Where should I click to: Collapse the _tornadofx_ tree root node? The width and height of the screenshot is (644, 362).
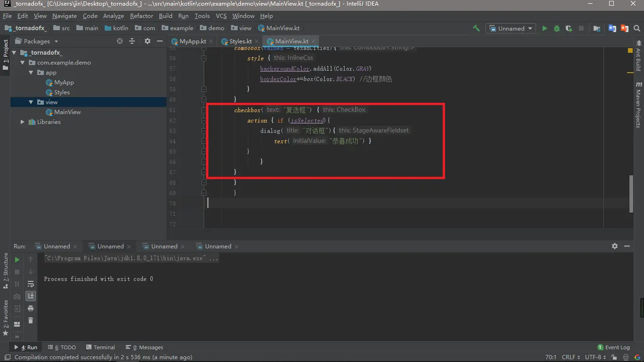pos(14,52)
